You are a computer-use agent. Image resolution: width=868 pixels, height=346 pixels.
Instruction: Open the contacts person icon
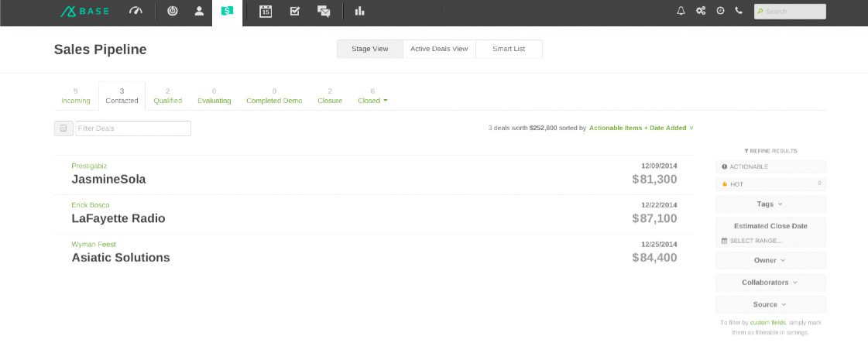pos(199,11)
